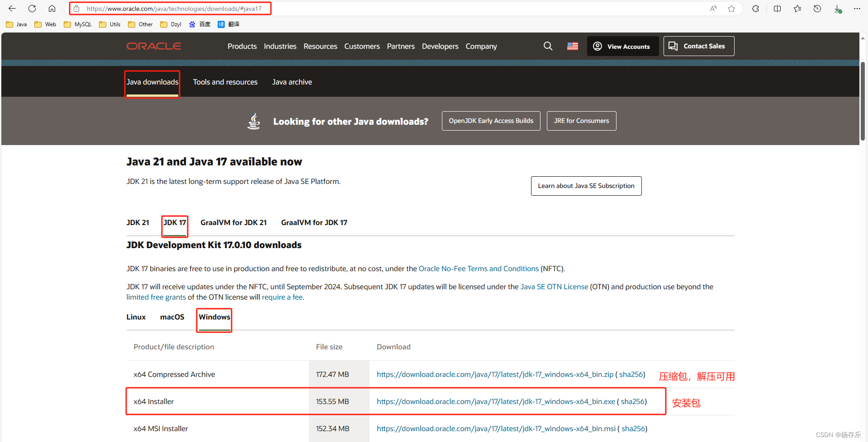Reload the page with the refresh icon
Screen dimensions: 868x442
(x=32, y=9)
